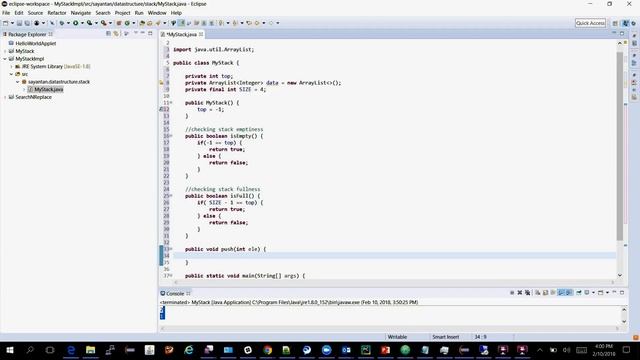Toggle Pin Console button

tap(579, 293)
